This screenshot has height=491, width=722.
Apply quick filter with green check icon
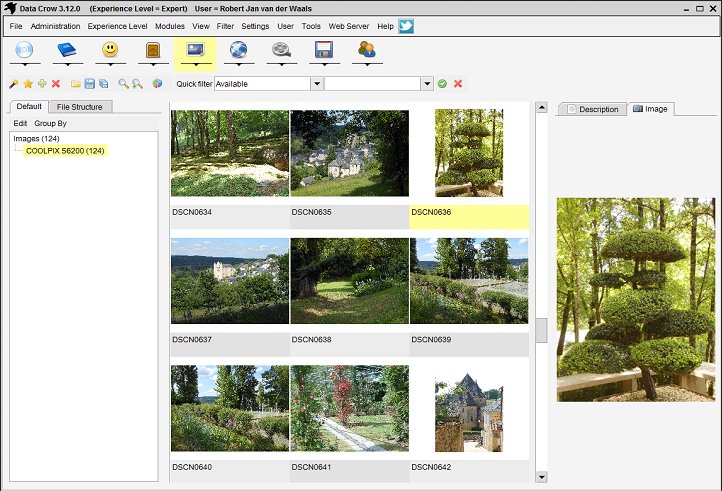pyautogui.click(x=443, y=84)
